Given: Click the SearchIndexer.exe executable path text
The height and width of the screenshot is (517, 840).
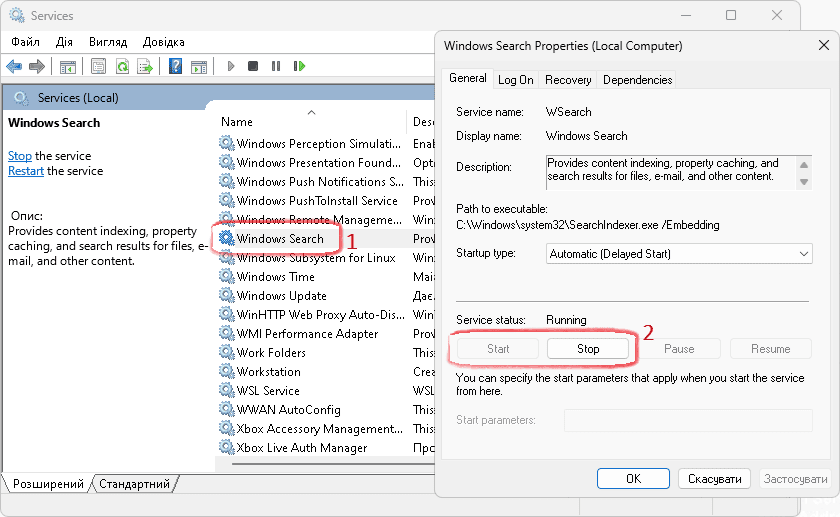Looking at the screenshot, I should coord(588,225).
